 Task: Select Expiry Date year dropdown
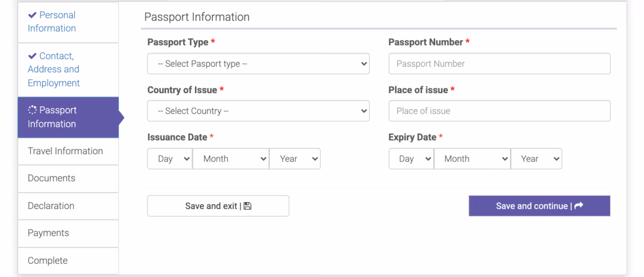point(536,159)
